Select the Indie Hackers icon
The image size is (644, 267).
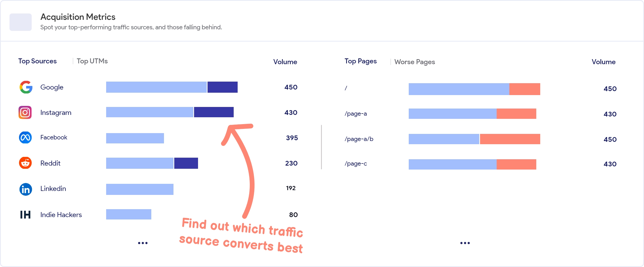pos(25,215)
